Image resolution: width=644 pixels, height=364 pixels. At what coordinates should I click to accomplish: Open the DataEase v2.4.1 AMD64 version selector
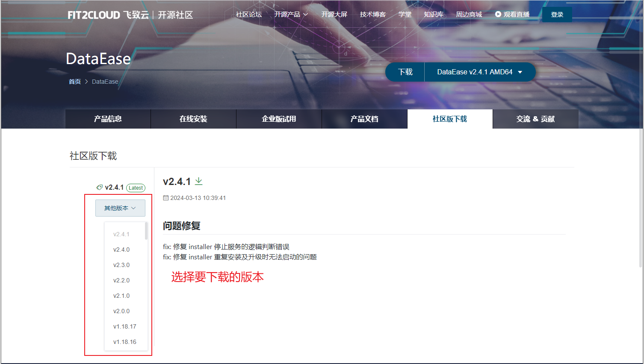(x=479, y=72)
